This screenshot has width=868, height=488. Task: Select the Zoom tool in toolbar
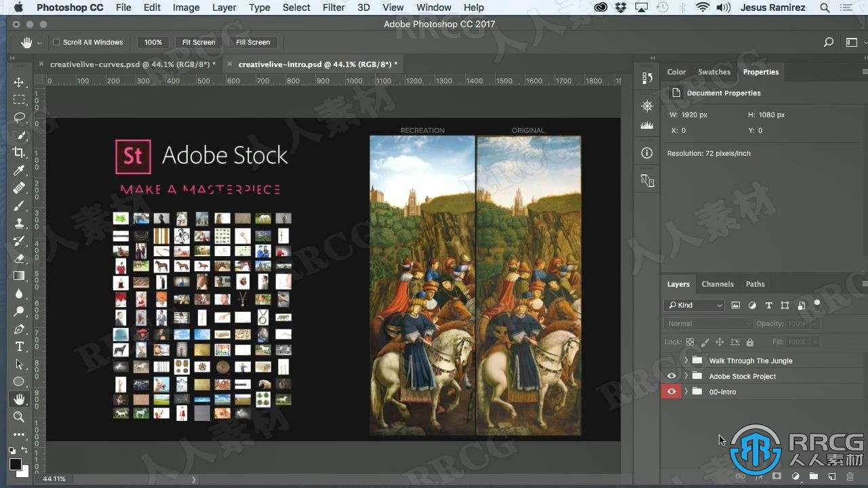(x=19, y=417)
